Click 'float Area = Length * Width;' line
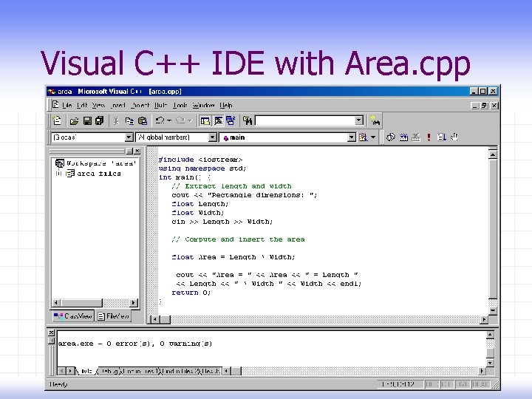 [233, 257]
